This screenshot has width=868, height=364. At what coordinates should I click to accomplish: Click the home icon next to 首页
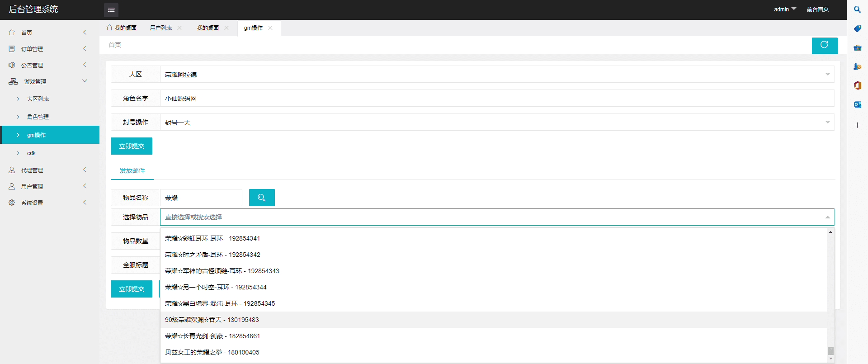[x=12, y=33]
